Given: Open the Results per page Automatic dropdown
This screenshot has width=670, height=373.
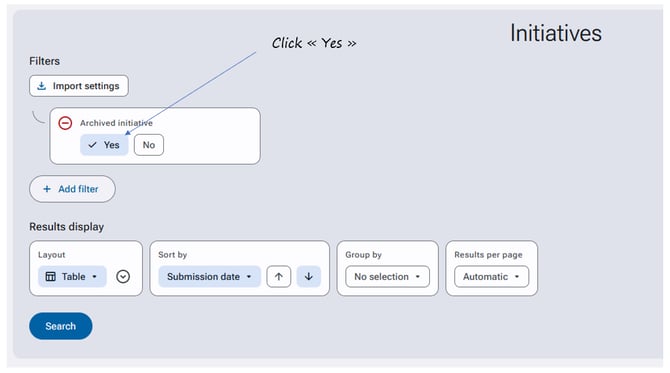Looking at the screenshot, I should coord(491,276).
